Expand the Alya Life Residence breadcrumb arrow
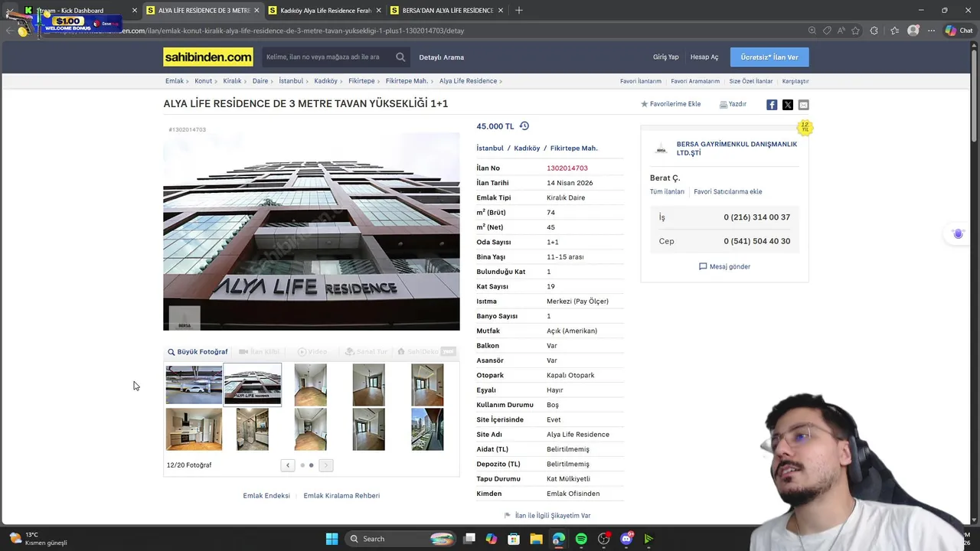 tap(501, 81)
